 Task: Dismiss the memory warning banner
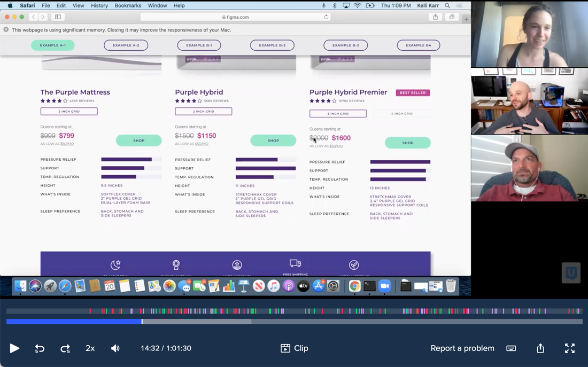coord(6,29)
